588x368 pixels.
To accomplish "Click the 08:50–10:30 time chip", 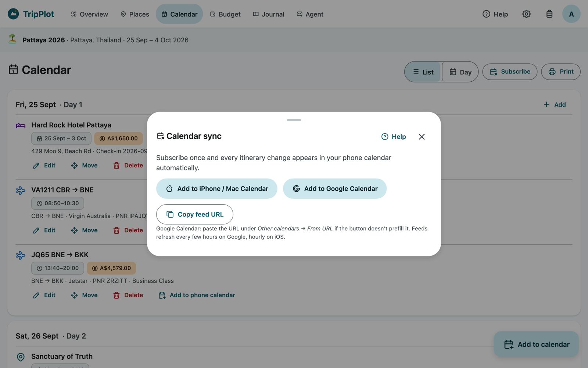I will tap(58, 203).
